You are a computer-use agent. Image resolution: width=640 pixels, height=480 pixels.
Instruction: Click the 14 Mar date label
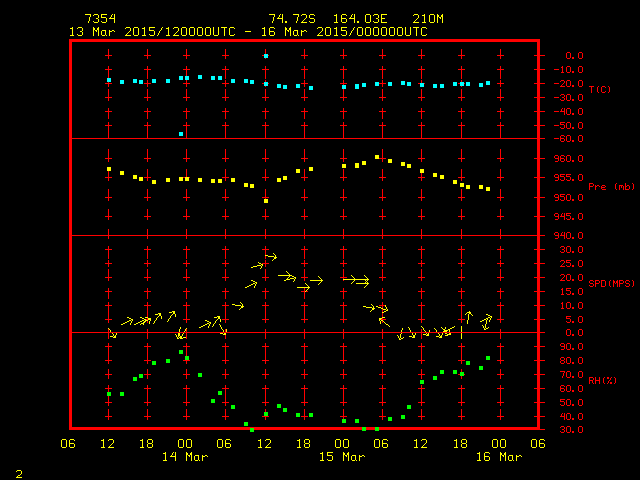coord(185,457)
